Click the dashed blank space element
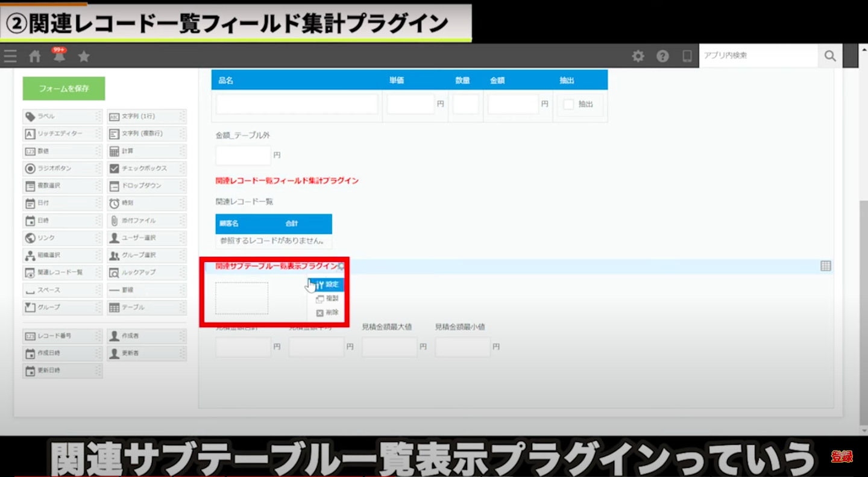Viewport: 868px width, 477px height. (x=242, y=298)
